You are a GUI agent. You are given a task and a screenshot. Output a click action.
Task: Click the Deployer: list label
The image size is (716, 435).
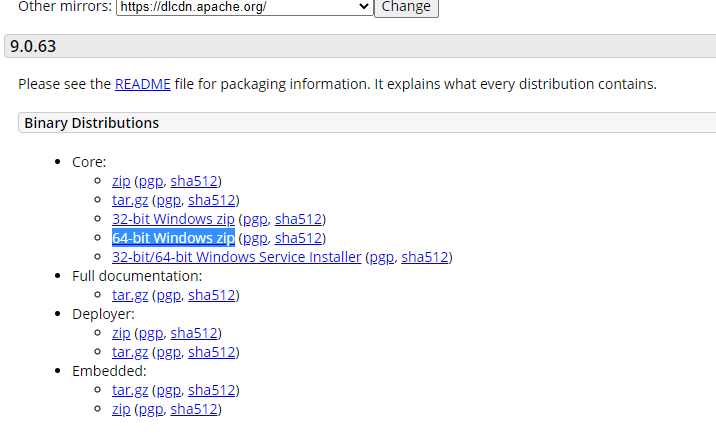103,314
